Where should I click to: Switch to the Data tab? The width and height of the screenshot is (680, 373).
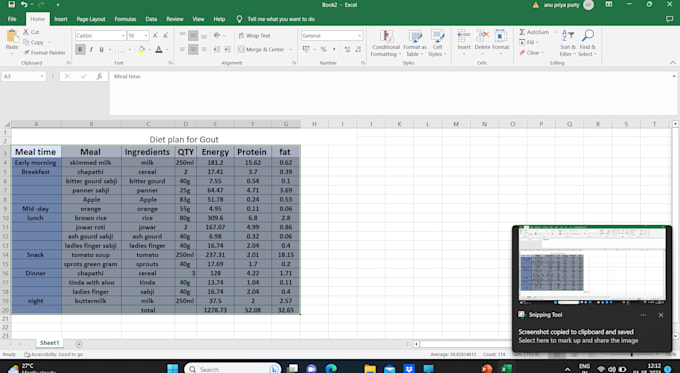pyautogui.click(x=151, y=19)
